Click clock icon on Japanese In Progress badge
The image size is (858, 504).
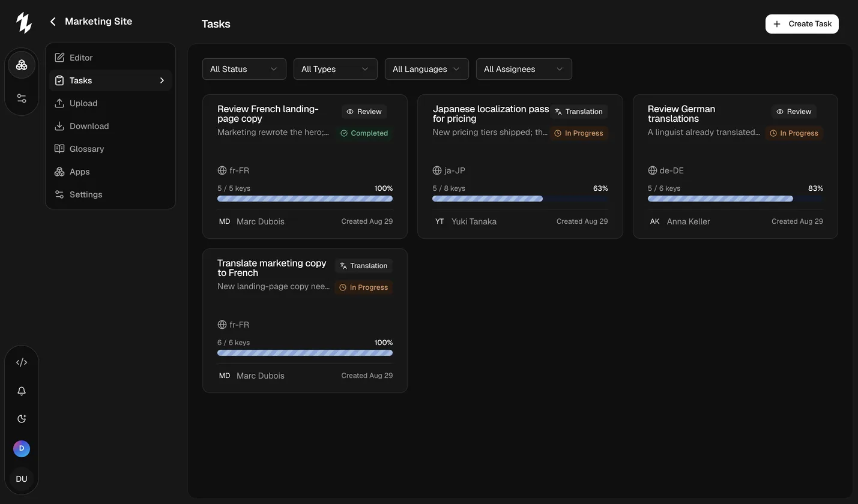coord(558,133)
